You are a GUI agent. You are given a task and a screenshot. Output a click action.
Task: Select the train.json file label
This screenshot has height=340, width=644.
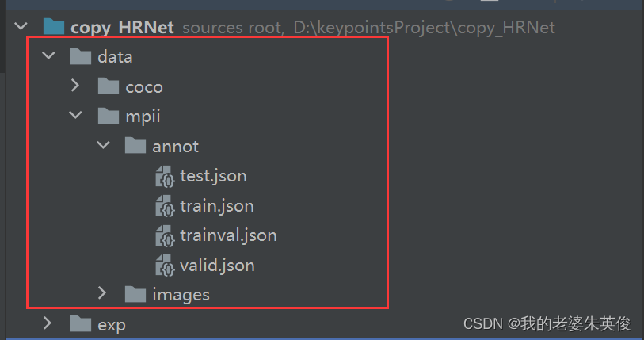point(217,206)
